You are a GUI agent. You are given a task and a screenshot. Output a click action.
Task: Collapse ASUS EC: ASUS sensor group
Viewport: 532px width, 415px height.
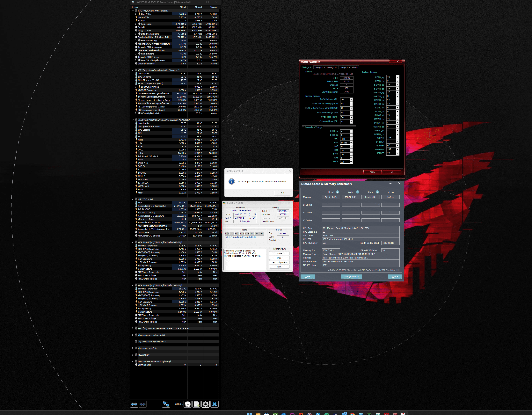point(133,199)
